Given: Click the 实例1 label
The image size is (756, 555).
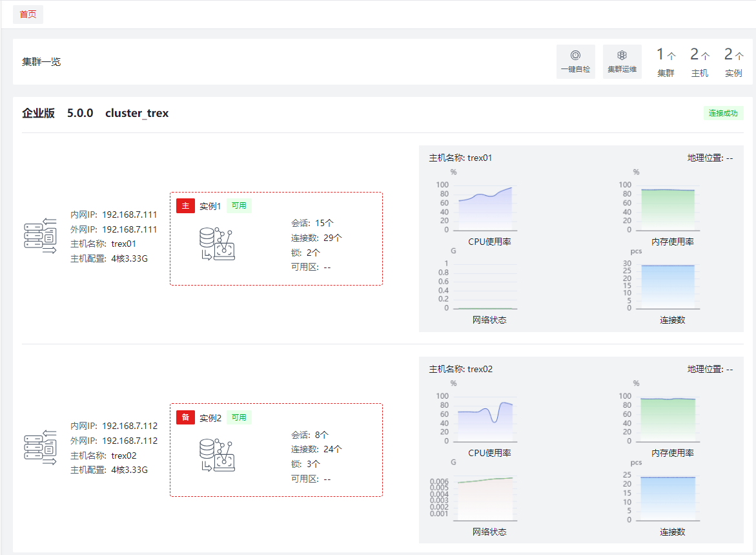Looking at the screenshot, I should pyautogui.click(x=210, y=207).
